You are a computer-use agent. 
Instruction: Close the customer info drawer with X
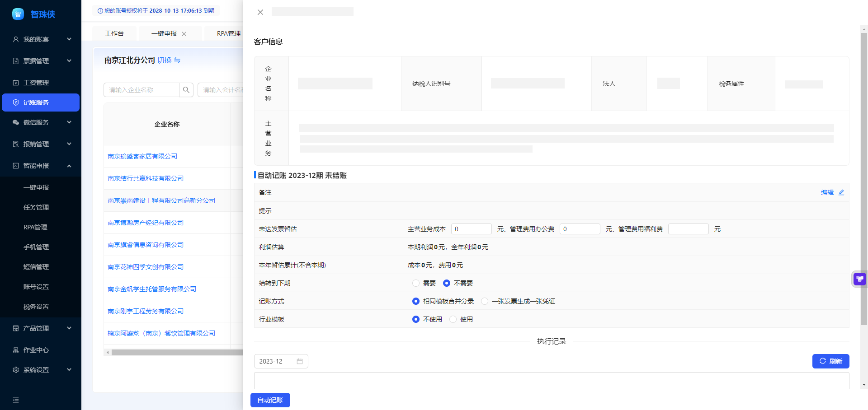pyautogui.click(x=260, y=12)
